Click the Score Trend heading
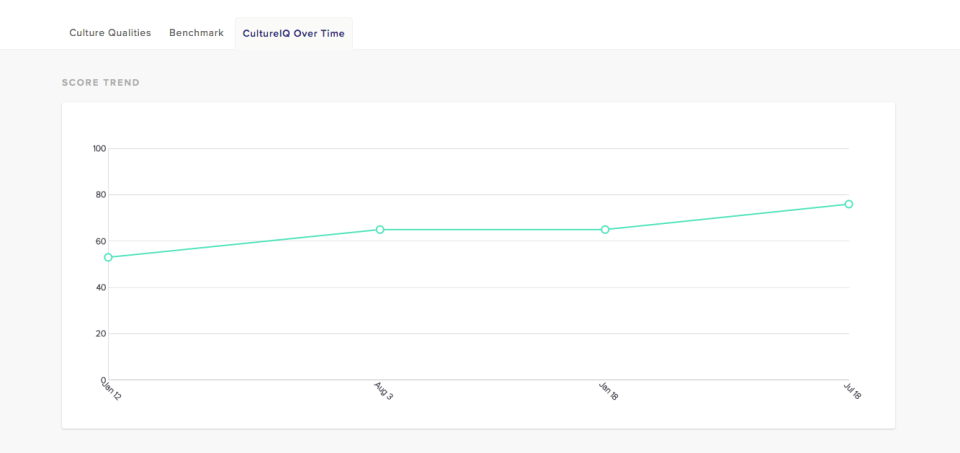This screenshot has width=960, height=453. click(101, 82)
